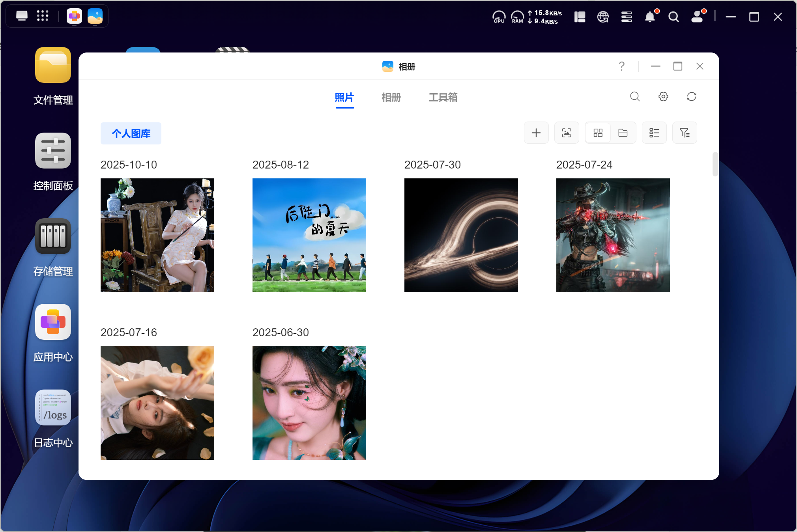The image size is (797, 532).
Task: Switch to the 相册 tab
Action: [391, 97]
